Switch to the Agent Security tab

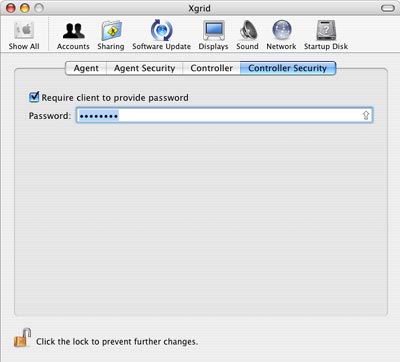(144, 68)
